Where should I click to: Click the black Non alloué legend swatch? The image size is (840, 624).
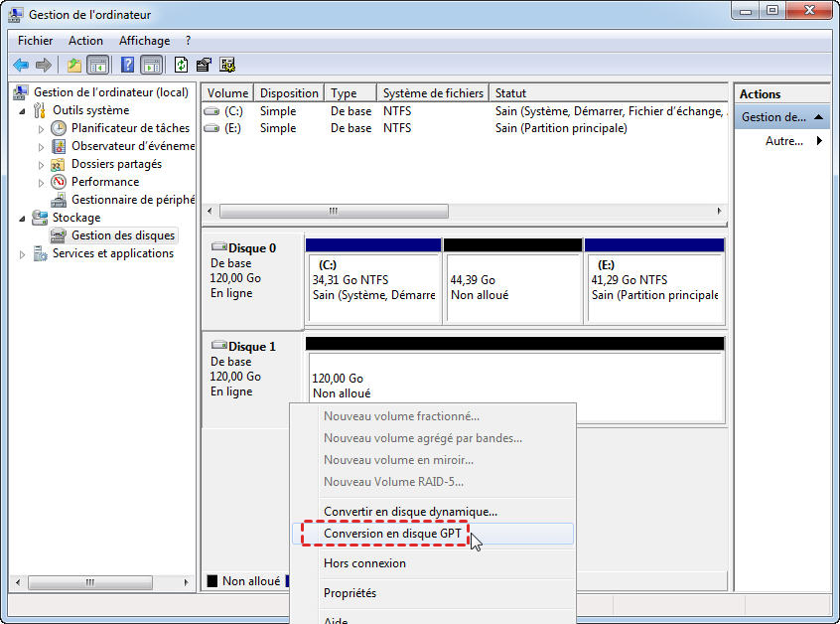pyautogui.click(x=212, y=581)
